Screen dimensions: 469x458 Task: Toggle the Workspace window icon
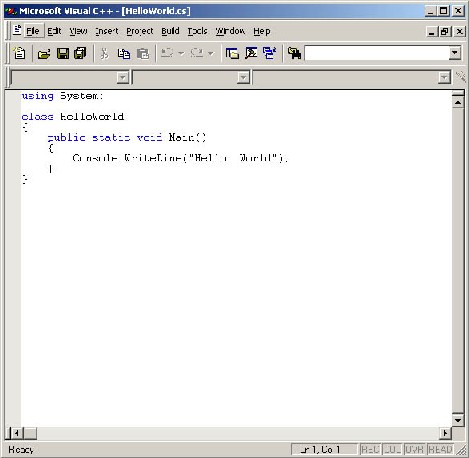point(232,53)
